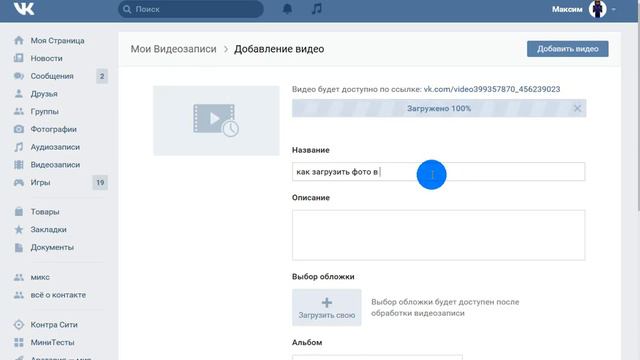The width and height of the screenshot is (640, 360).
Task: Focus the Название text field
Action: coord(438,171)
